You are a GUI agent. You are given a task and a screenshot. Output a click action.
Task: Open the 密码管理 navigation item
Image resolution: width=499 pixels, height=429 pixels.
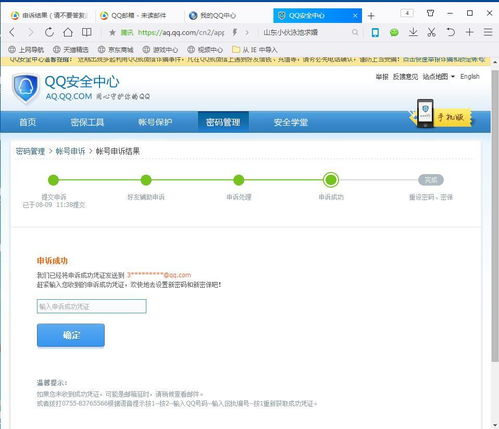223,122
